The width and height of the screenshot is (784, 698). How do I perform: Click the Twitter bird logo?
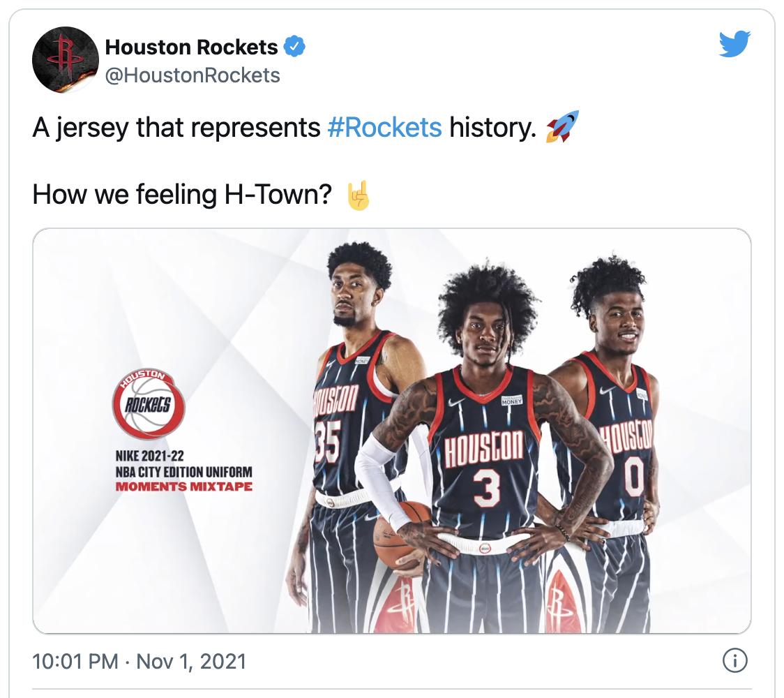(x=734, y=44)
